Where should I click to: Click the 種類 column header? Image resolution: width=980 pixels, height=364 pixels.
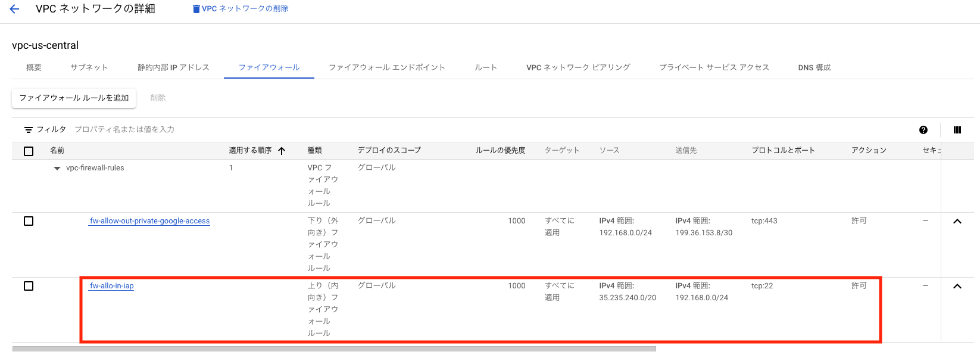coord(314,151)
